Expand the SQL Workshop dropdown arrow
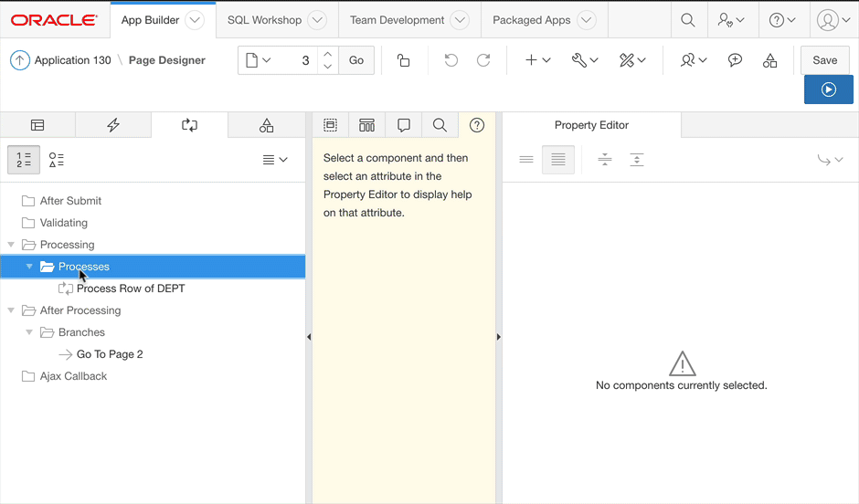Screen dimensions: 859x504 (317, 20)
